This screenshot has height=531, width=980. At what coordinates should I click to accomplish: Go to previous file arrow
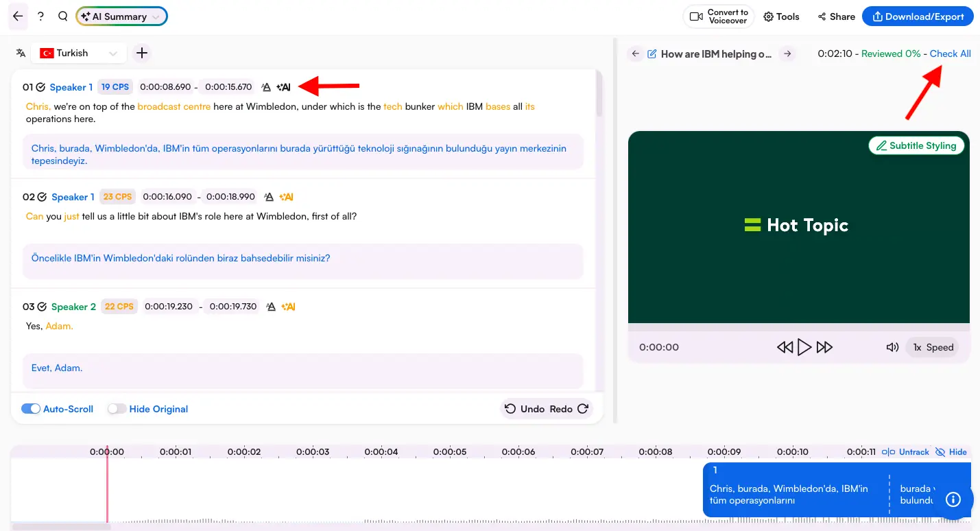[x=636, y=54]
